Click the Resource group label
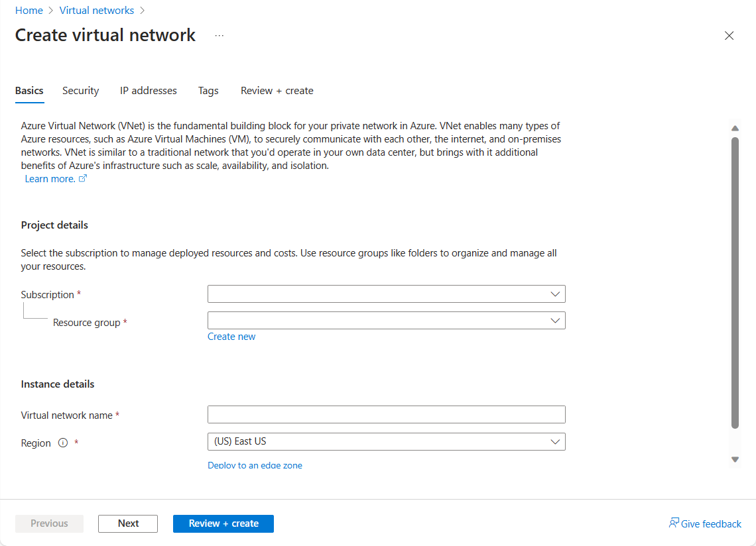Viewport: 756px width, 546px height. [x=87, y=323]
